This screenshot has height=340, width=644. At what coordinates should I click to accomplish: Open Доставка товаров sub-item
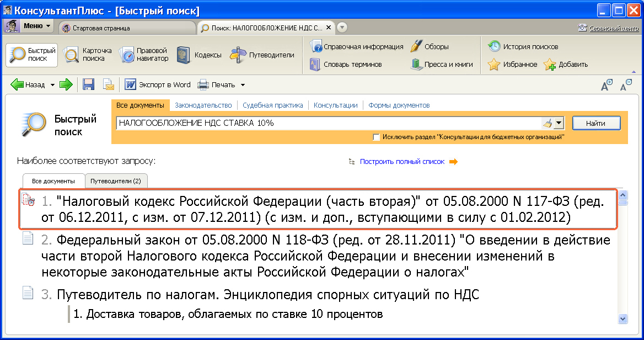(x=228, y=314)
